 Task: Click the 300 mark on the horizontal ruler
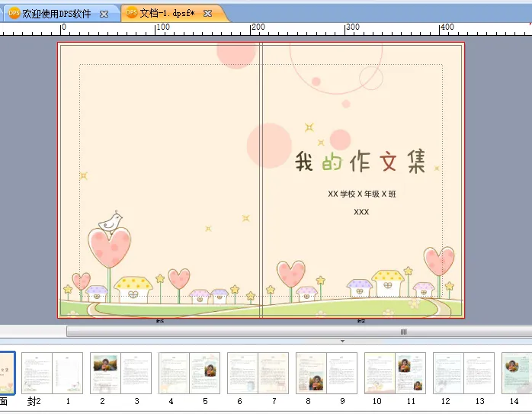(352, 27)
